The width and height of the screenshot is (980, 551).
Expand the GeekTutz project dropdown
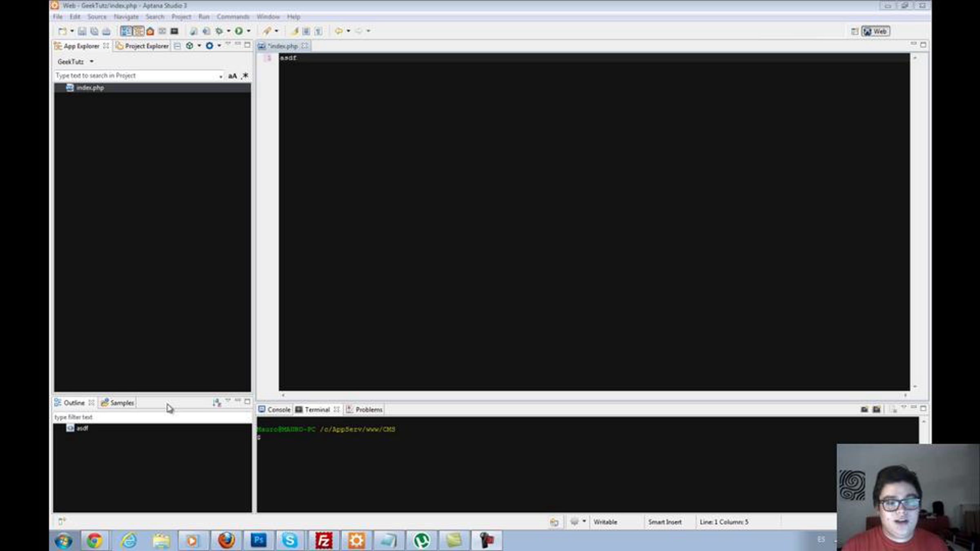click(91, 62)
